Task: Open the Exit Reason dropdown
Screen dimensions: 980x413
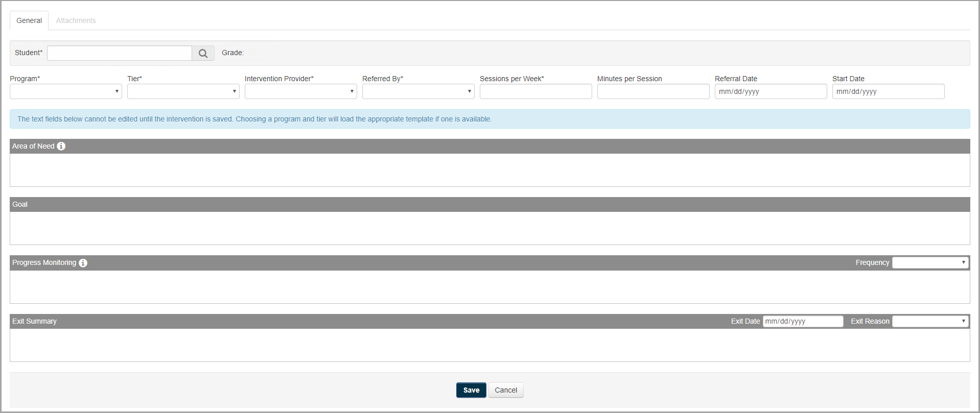Action: point(930,321)
